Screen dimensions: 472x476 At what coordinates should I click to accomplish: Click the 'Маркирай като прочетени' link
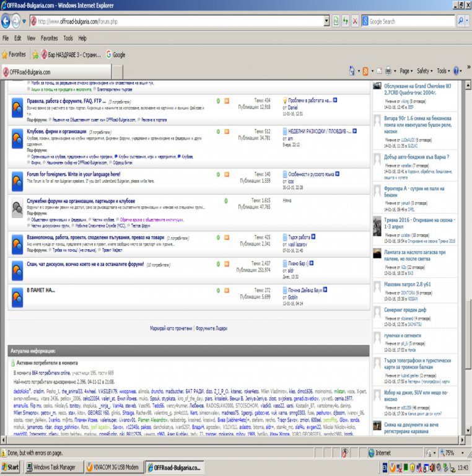[x=171, y=328]
